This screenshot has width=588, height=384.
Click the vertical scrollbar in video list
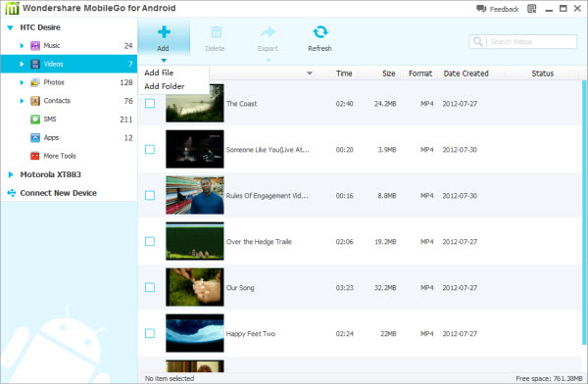click(x=584, y=212)
